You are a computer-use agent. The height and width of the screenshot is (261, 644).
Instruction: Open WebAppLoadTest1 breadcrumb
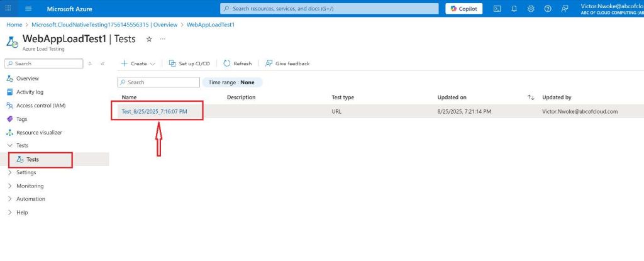211,25
